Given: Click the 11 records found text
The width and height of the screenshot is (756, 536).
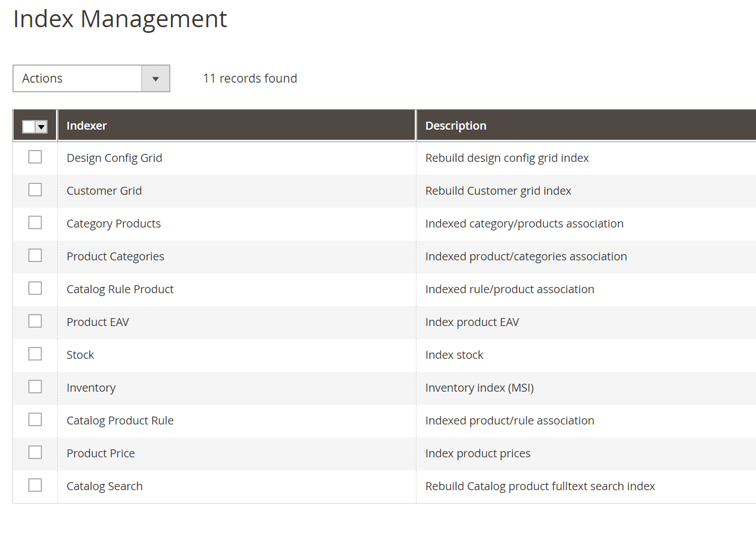Looking at the screenshot, I should 250,79.
